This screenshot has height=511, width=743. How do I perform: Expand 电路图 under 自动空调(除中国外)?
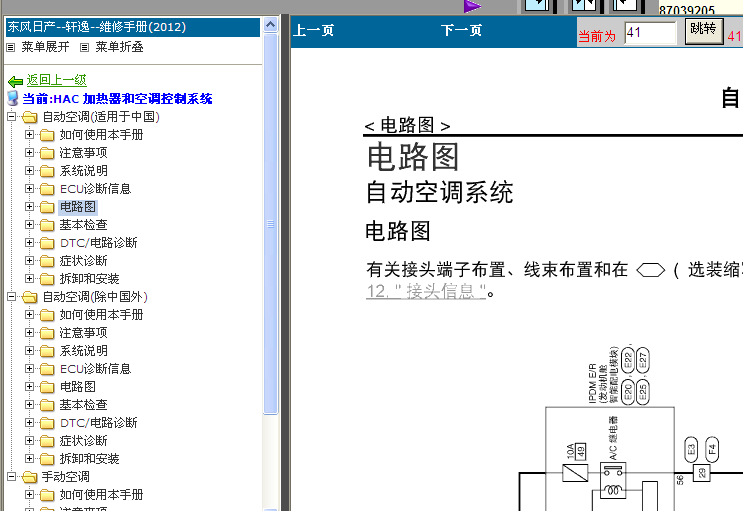tap(29, 386)
